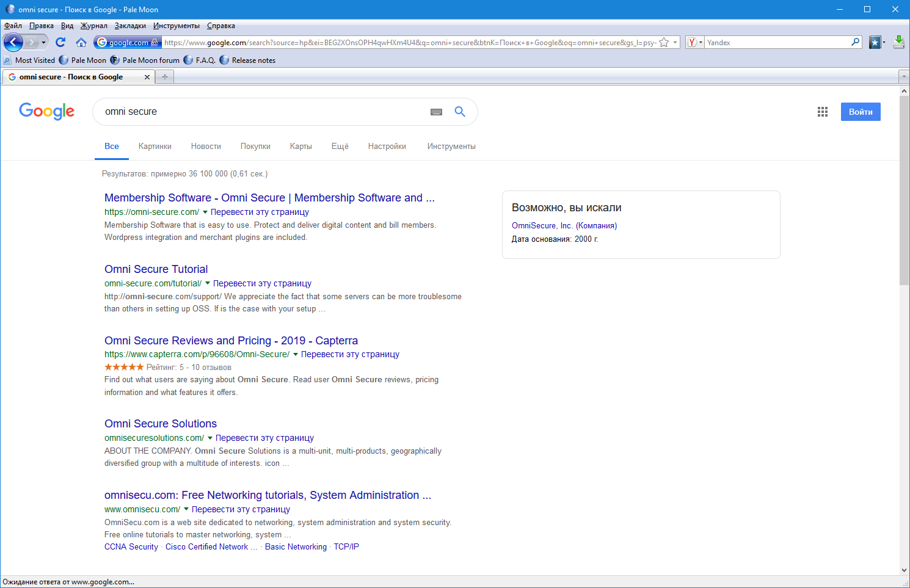Viewport: 910px width, 588px height.
Task: Click Перевести эту страницу for omnisecuresolutions.com
Action: pyautogui.click(x=264, y=438)
